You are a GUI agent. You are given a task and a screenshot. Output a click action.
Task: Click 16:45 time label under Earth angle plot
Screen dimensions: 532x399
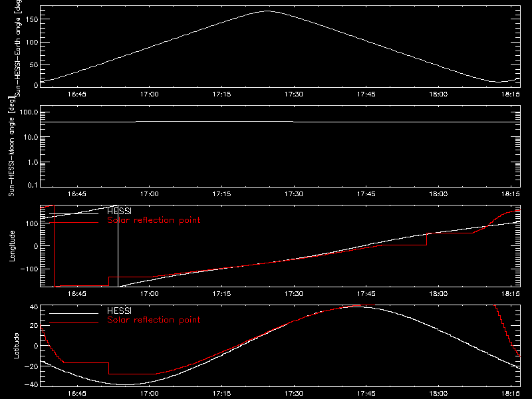click(x=77, y=94)
